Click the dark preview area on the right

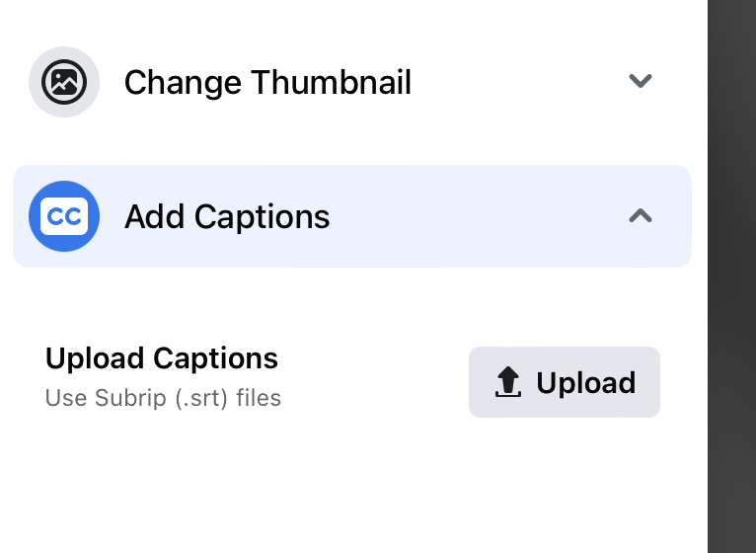click(732, 276)
